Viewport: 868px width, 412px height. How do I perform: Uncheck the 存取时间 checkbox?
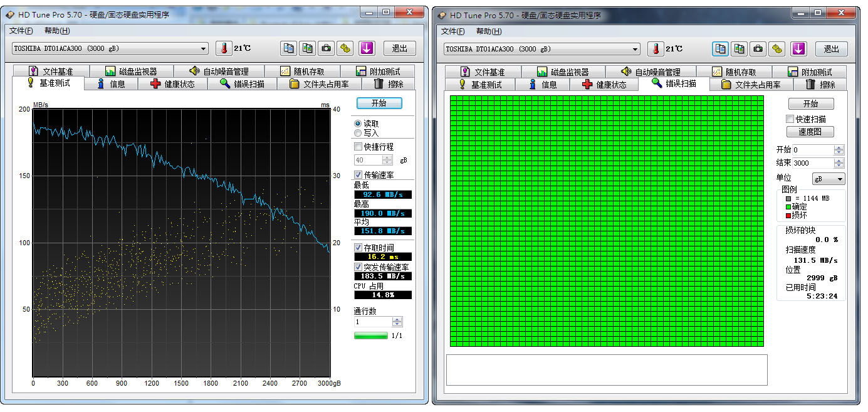click(x=358, y=248)
